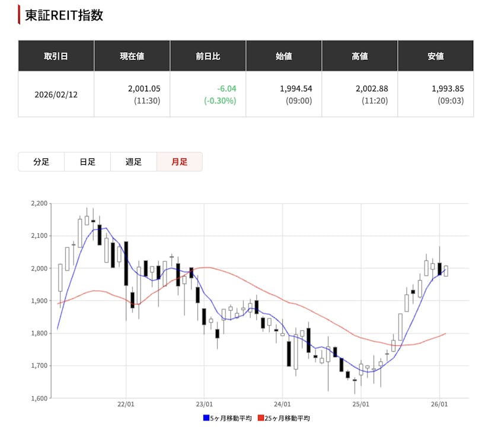The height and width of the screenshot is (427, 504).
Task: Click the 始値 column header
Action: tap(283, 56)
